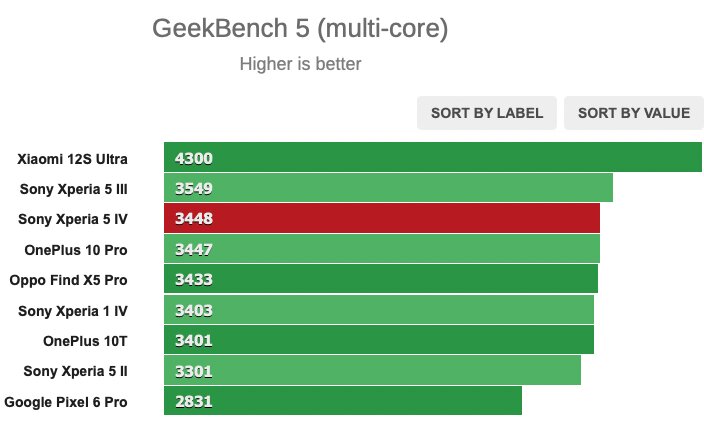Viewport: 704px width, 422px height.
Task: Click the Sort by Label button
Action: coord(487,113)
